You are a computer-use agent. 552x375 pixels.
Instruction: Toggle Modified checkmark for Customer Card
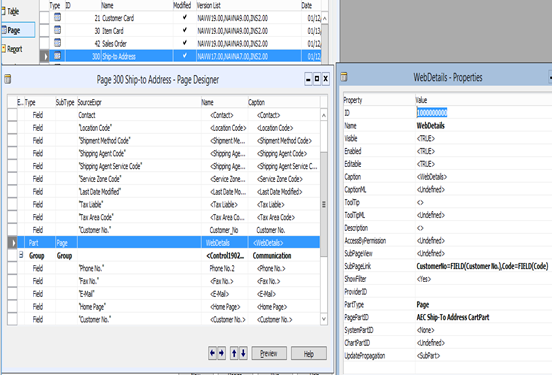click(x=184, y=17)
